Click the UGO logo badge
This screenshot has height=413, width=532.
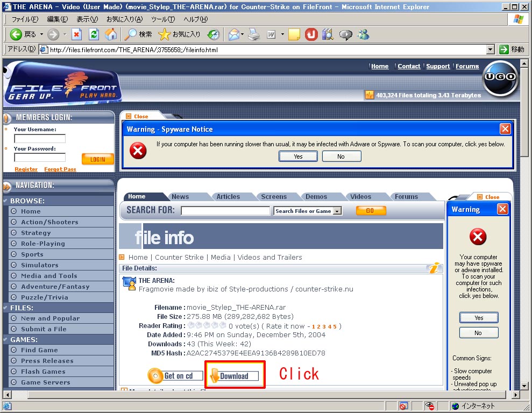tap(500, 77)
